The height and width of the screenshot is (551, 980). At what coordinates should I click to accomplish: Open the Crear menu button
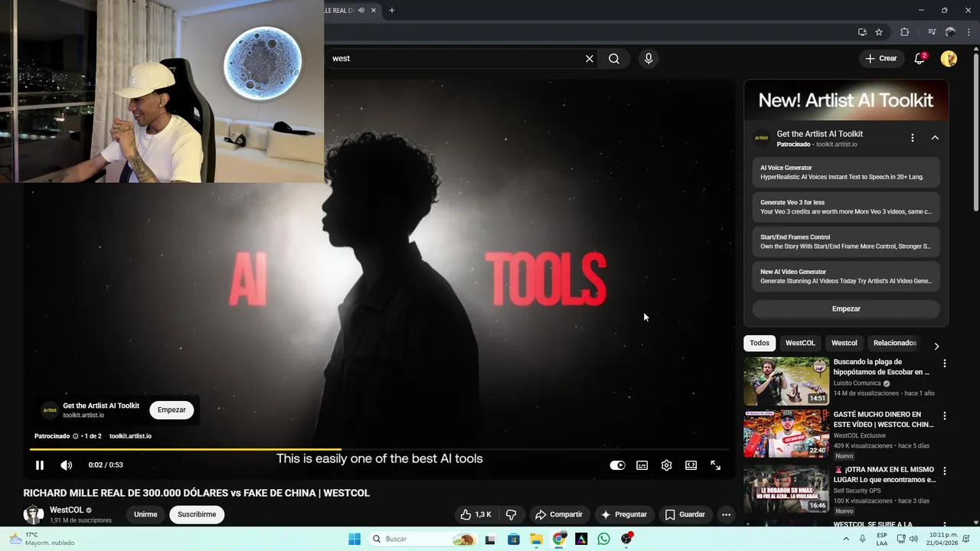[x=881, y=58]
